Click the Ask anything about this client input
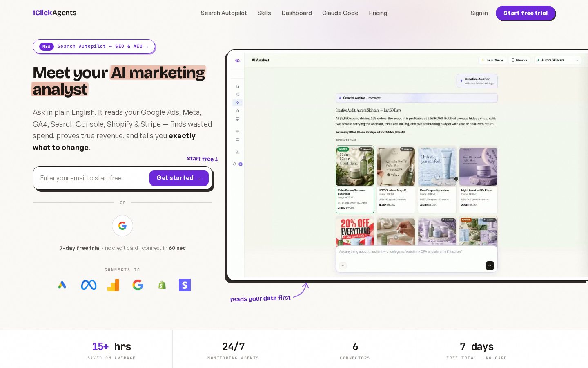588x368 pixels. point(416,252)
